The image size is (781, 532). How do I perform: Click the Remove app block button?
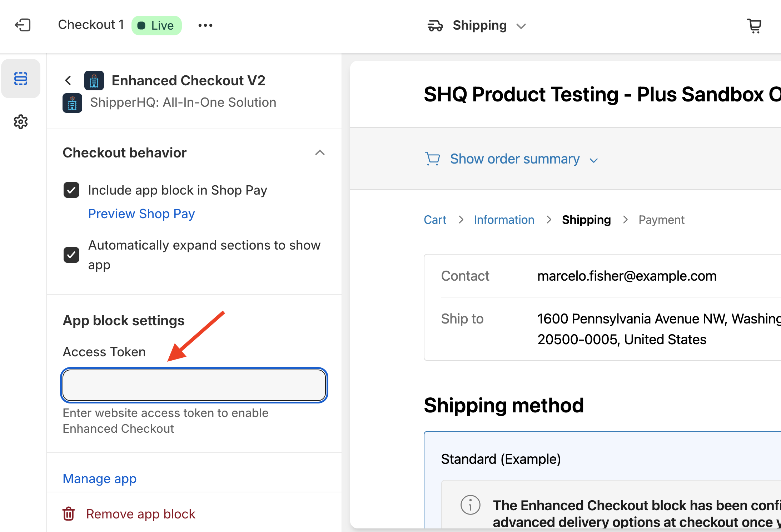[x=141, y=514]
